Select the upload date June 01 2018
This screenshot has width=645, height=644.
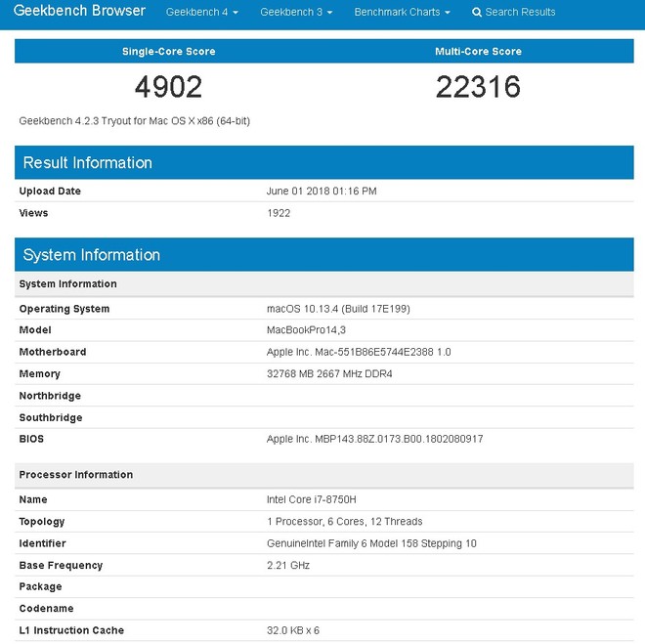[321, 192]
